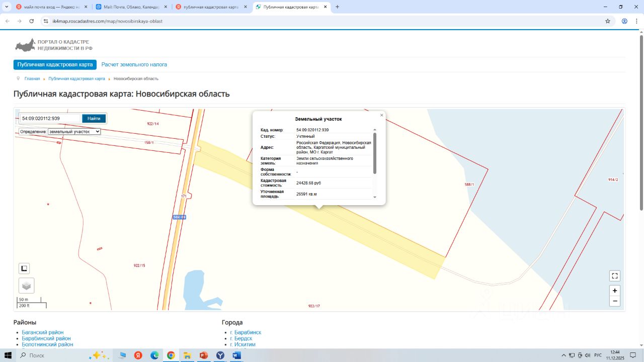Zoom out the map with minus button
Screen dimensions: 644x362
tap(614, 301)
